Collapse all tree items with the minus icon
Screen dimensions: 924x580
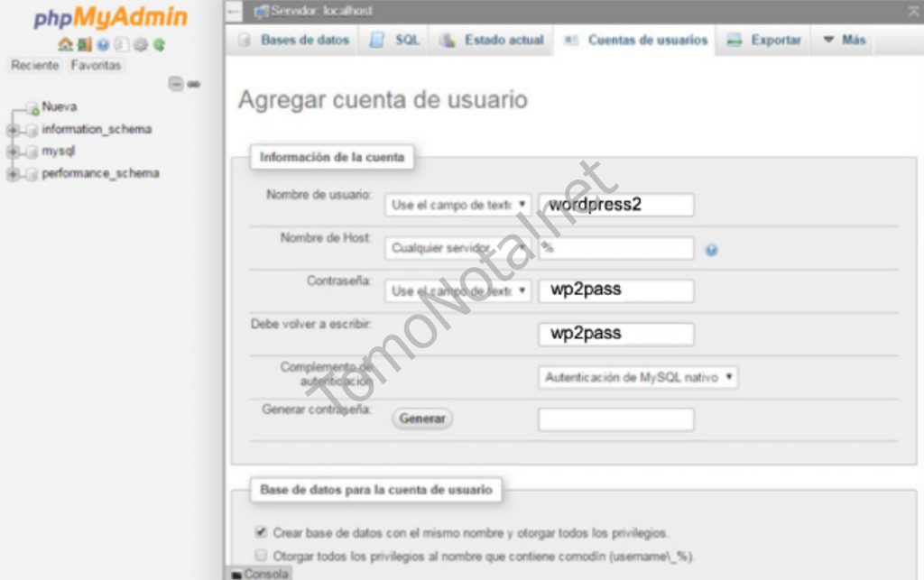pos(177,84)
